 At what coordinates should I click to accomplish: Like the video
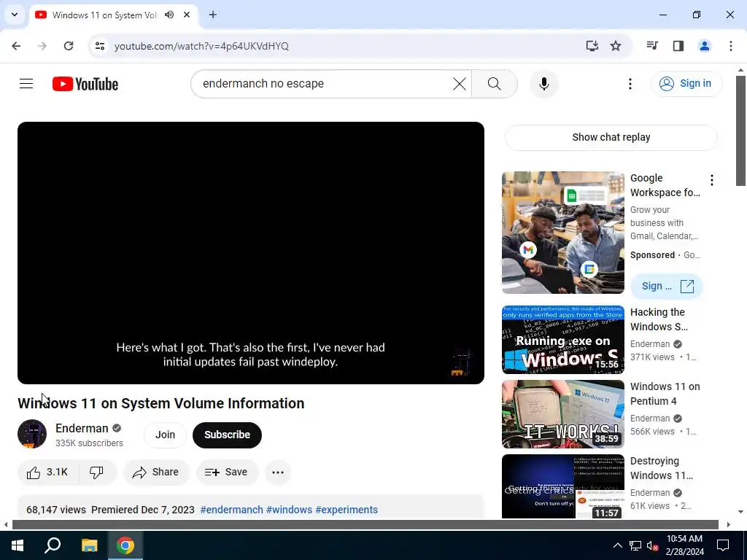[47, 472]
